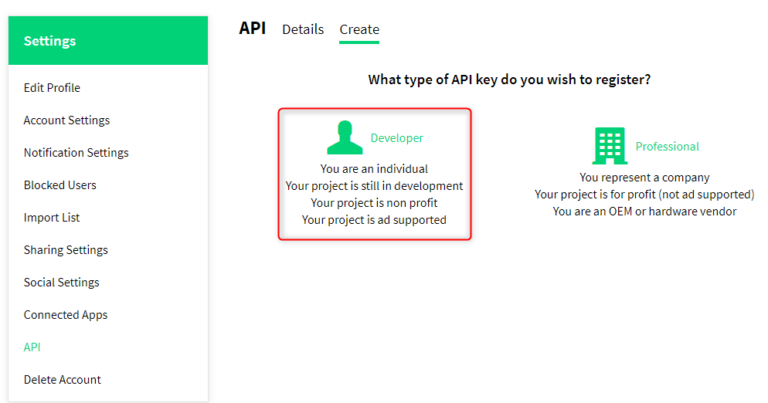Open Notification Settings in sidebar
The height and width of the screenshot is (403, 768).
[x=76, y=153]
